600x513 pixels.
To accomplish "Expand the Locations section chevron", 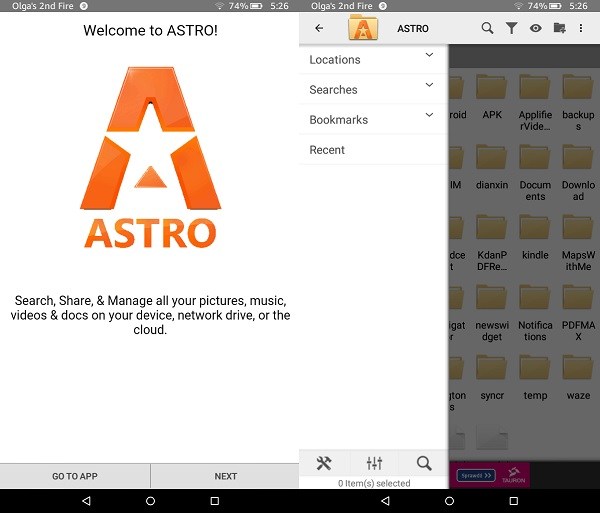I will click(429, 55).
